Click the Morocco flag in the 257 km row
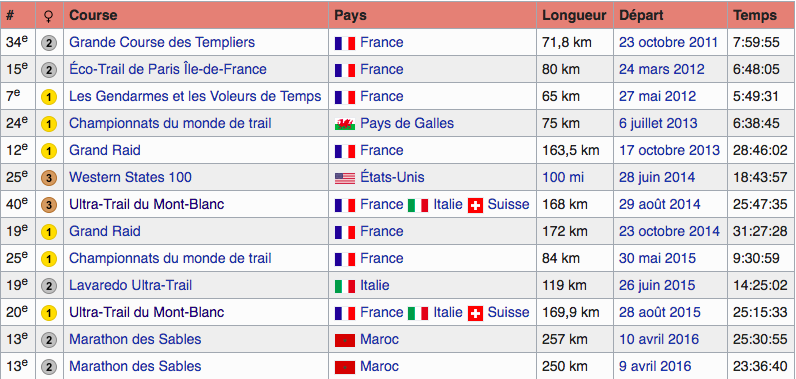The height and width of the screenshot is (379, 796). click(345, 340)
